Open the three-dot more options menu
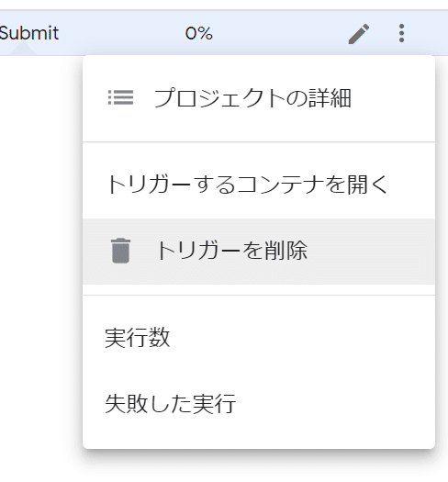The height and width of the screenshot is (482, 448). [x=401, y=33]
